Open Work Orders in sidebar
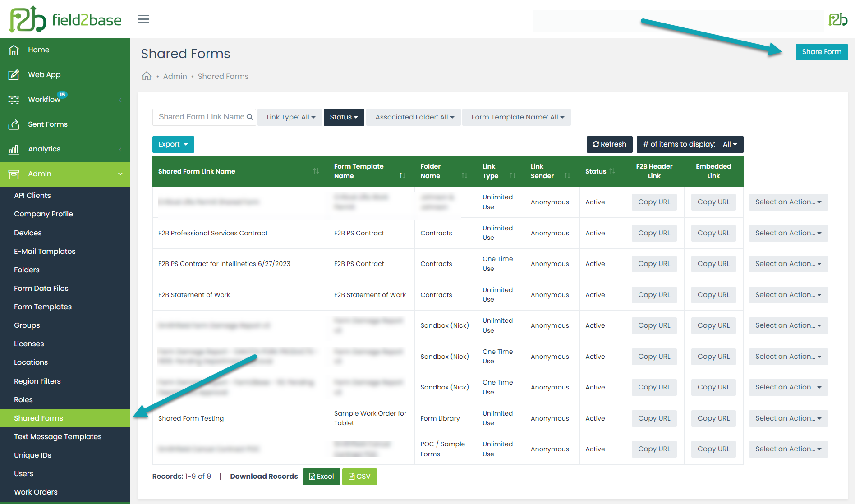855x504 pixels. click(36, 492)
